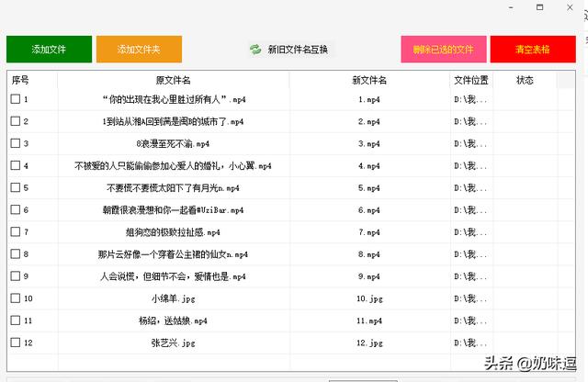Tick the checkbox for row 7
588x382 pixels.
point(16,231)
